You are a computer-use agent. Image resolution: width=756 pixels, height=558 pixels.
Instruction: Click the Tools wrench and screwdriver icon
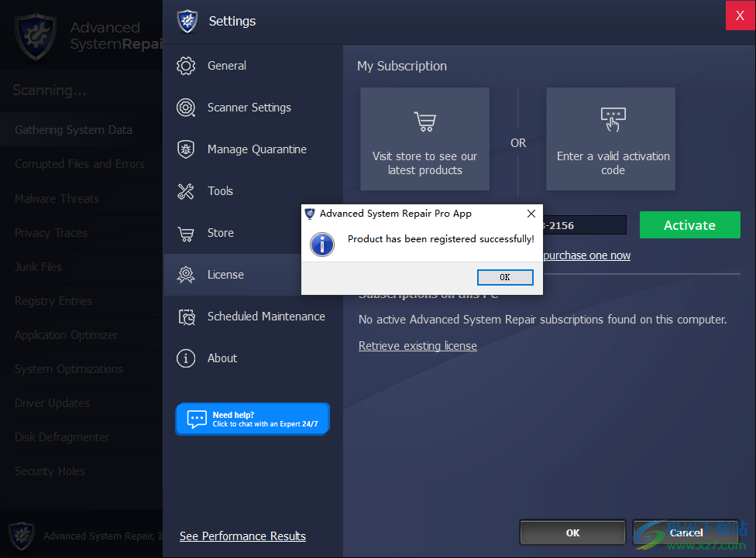pos(186,191)
